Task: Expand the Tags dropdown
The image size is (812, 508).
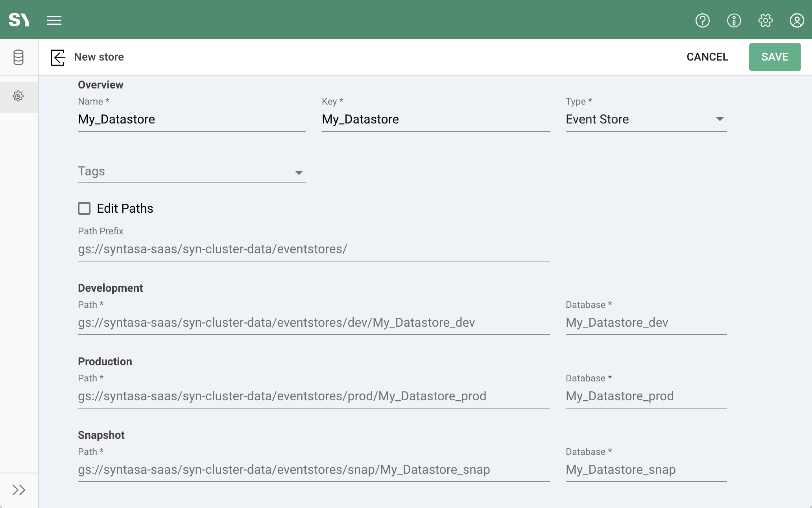Action: pyautogui.click(x=192, y=172)
